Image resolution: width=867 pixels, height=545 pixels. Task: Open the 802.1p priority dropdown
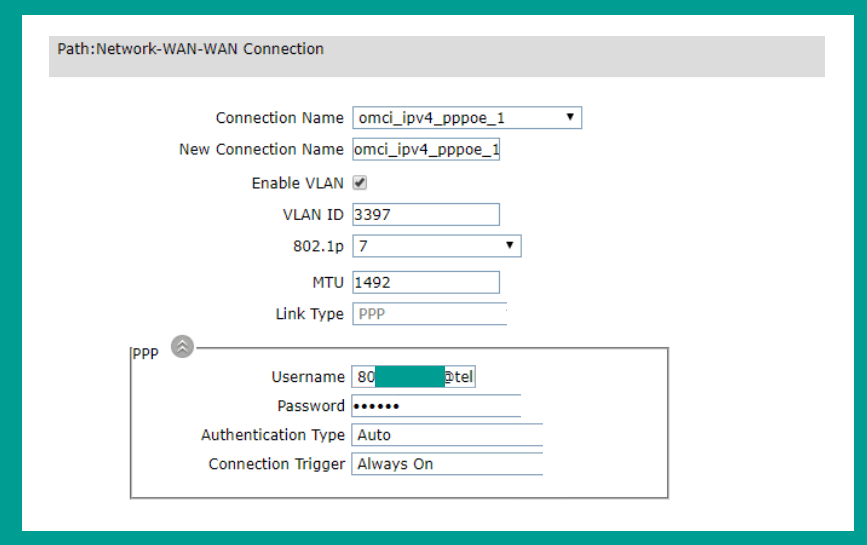point(437,246)
